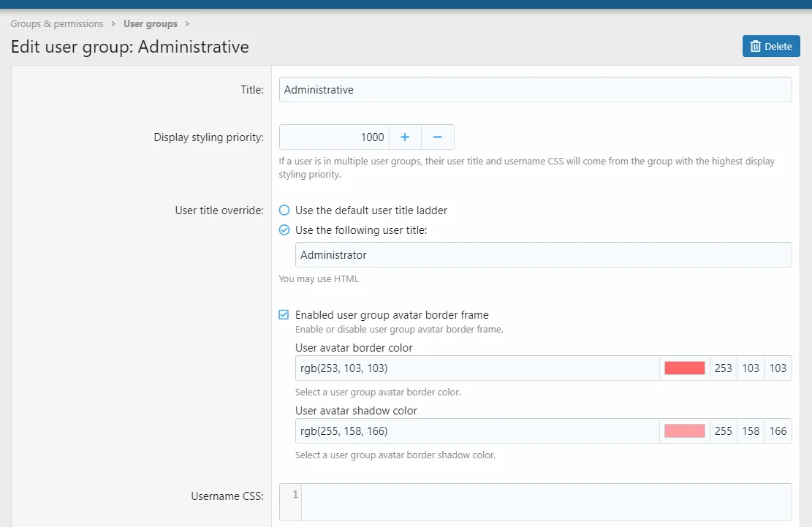This screenshot has height=527, width=812.
Task: Increase display styling priority with plus icon
Action: 405,137
